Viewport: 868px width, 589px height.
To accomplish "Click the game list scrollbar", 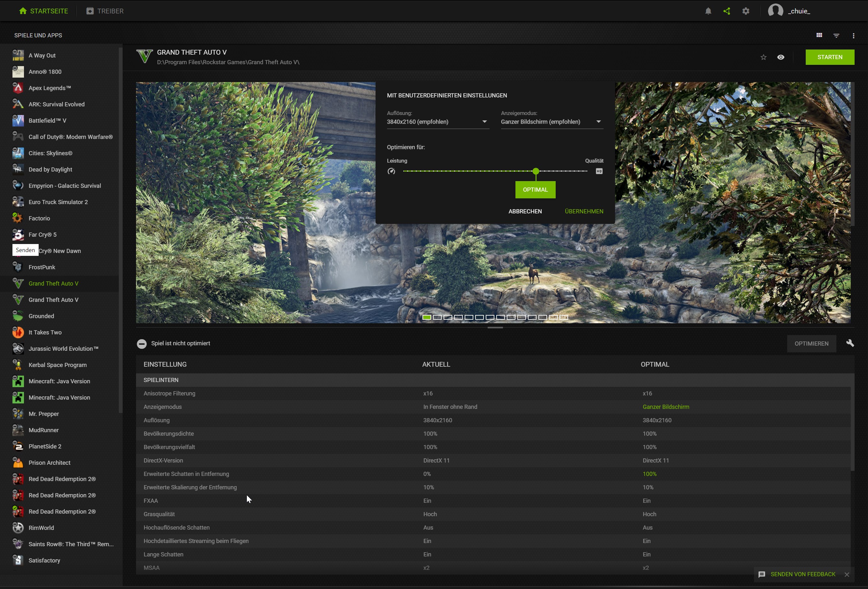I will (x=120, y=230).
